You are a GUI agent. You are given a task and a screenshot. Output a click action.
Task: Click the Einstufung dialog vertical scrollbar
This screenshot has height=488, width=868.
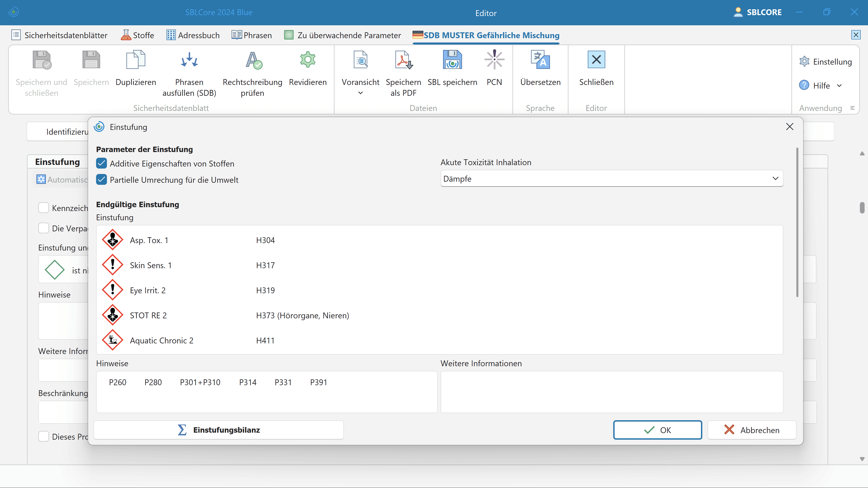click(797, 222)
